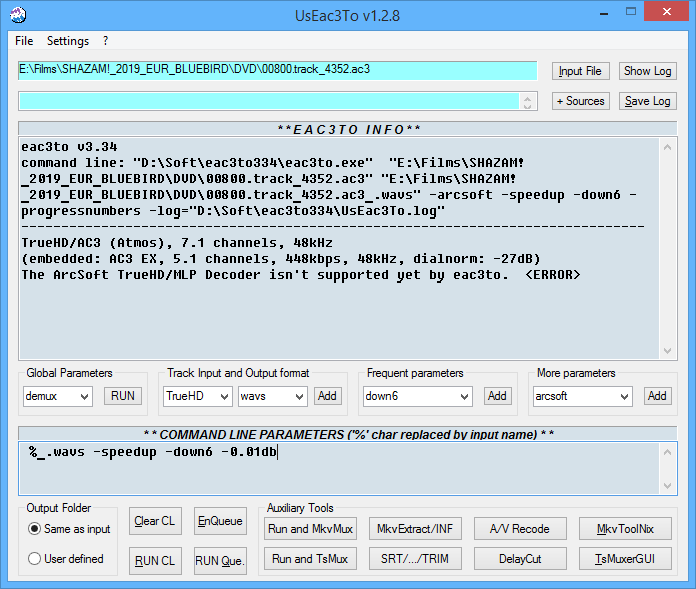Expand the TrueHD input format dropdown

(x=224, y=396)
